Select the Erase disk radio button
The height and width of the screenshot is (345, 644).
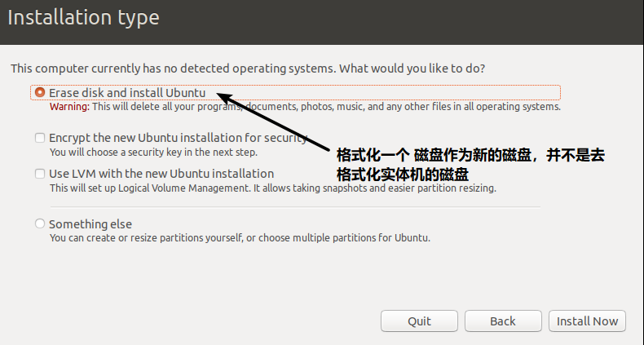[x=40, y=92]
